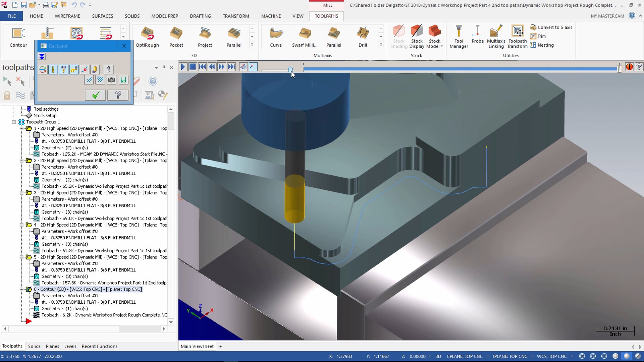Toggle trace mode in playback bar
This screenshot has height=362, width=644.
coord(243,67)
